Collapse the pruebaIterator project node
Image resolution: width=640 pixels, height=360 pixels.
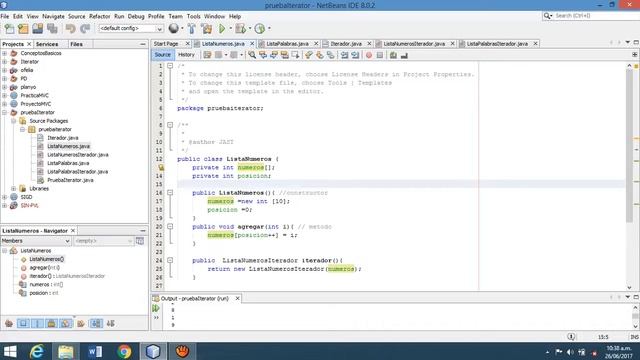point(4,112)
